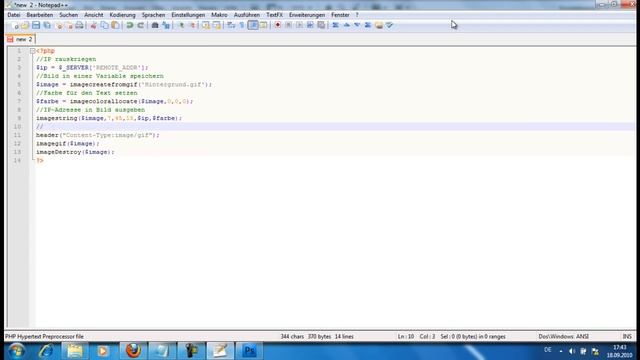
Task: Open Find with the binoculars icon
Action: (x=155, y=25)
